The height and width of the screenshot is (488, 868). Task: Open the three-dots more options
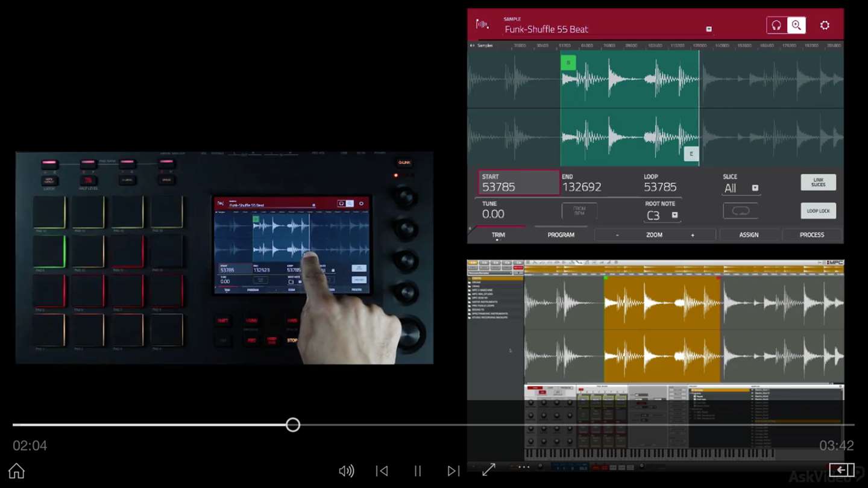pyautogui.click(x=524, y=467)
